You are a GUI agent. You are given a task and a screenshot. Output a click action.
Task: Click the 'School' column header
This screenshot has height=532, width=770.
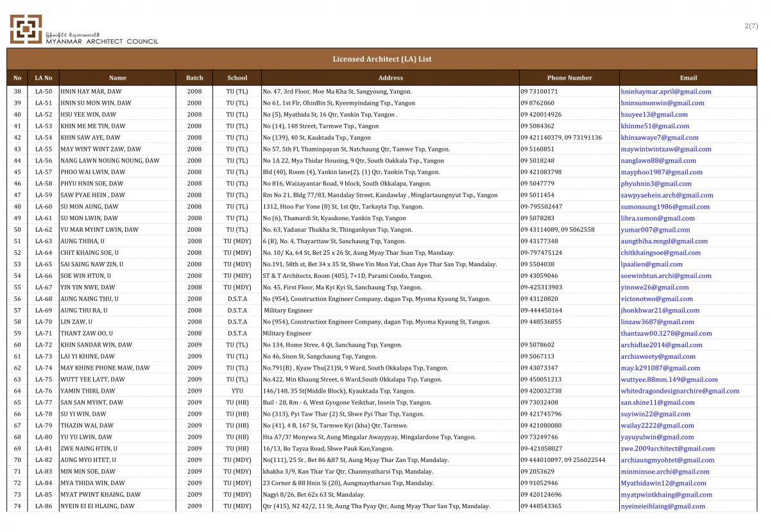pos(237,78)
